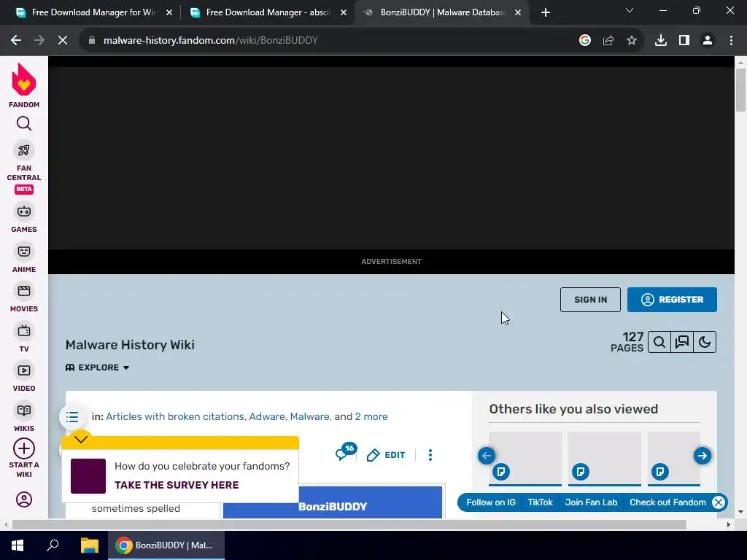Click the EDIT pencil button

386,455
